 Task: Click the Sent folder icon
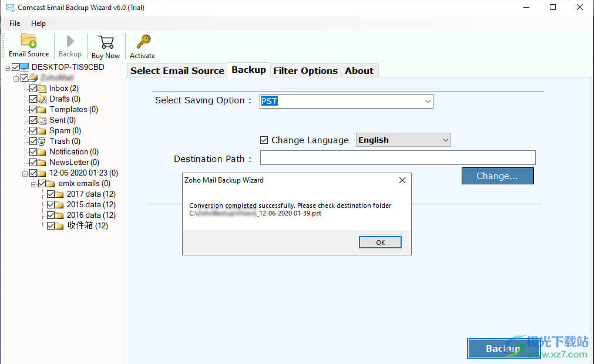click(42, 120)
